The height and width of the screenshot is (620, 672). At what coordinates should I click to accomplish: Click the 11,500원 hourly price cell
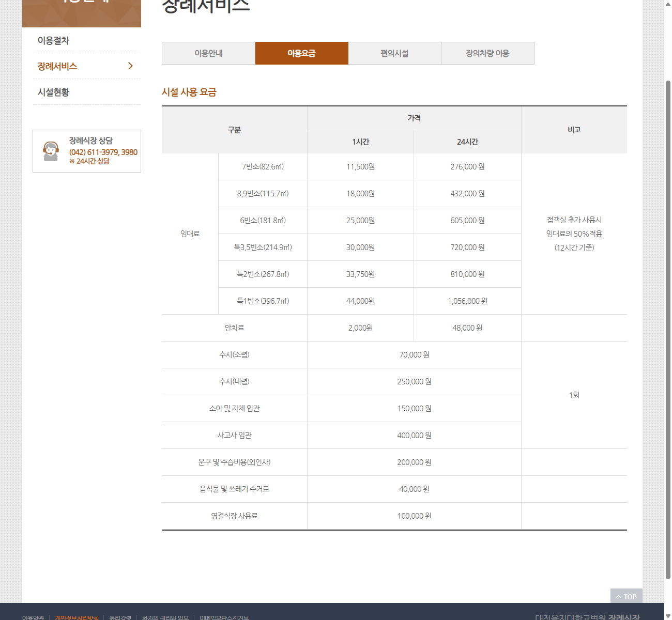pyautogui.click(x=360, y=166)
